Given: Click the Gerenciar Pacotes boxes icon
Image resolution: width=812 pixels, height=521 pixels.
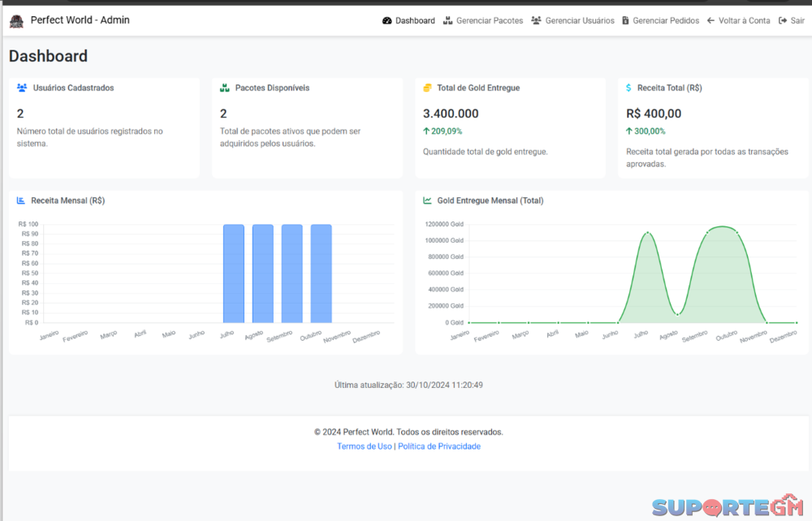Looking at the screenshot, I should [447, 21].
